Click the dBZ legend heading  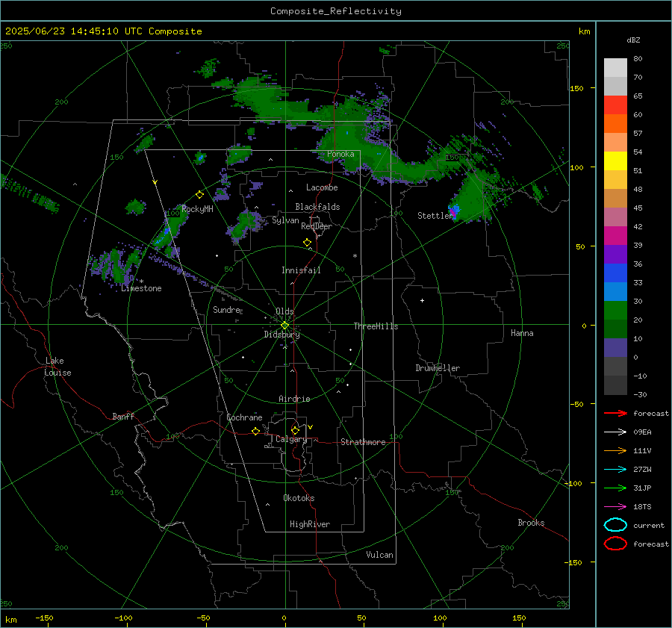click(x=633, y=40)
